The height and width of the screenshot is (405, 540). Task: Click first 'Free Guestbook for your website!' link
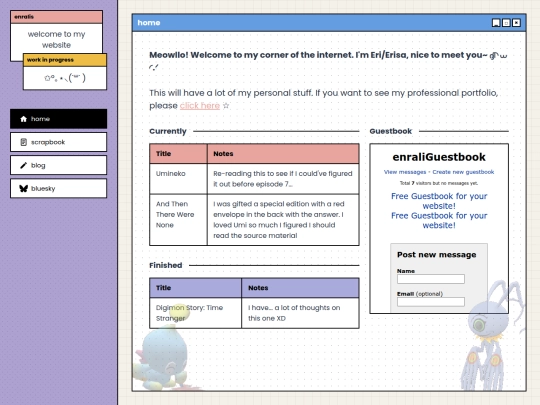point(439,201)
